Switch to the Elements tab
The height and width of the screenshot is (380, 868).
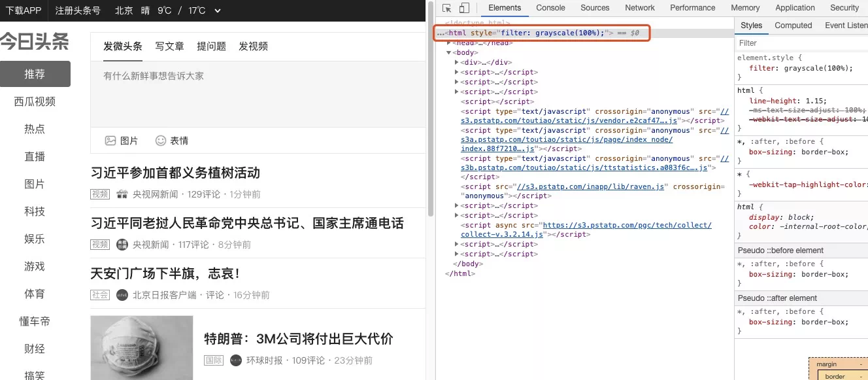coord(505,8)
